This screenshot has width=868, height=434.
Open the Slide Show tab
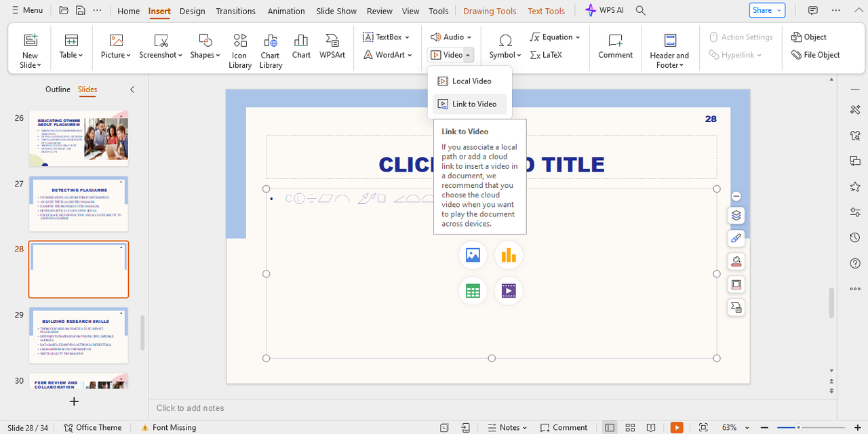[336, 11]
